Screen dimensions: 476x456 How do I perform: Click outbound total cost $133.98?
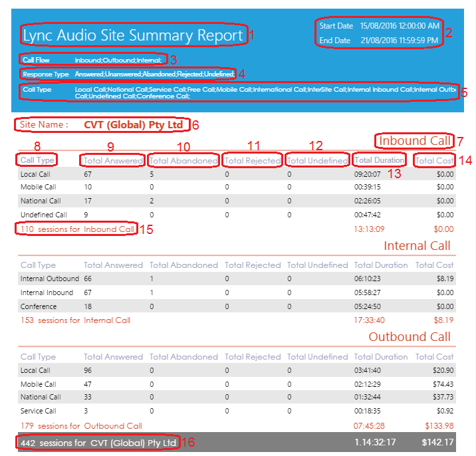click(439, 426)
